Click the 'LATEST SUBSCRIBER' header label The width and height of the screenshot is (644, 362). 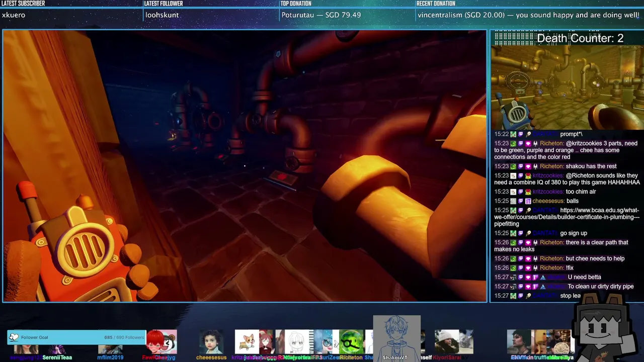[x=24, y=4]
